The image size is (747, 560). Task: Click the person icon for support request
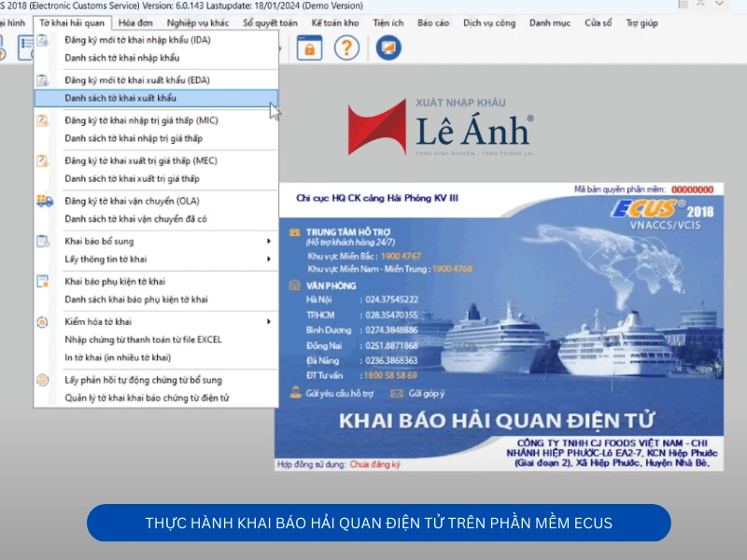(295, 394)
